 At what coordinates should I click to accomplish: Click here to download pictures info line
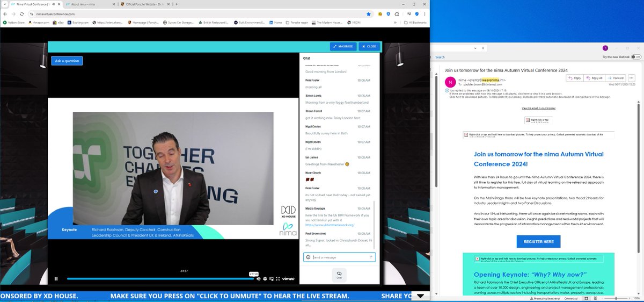(x=530, y=97)
